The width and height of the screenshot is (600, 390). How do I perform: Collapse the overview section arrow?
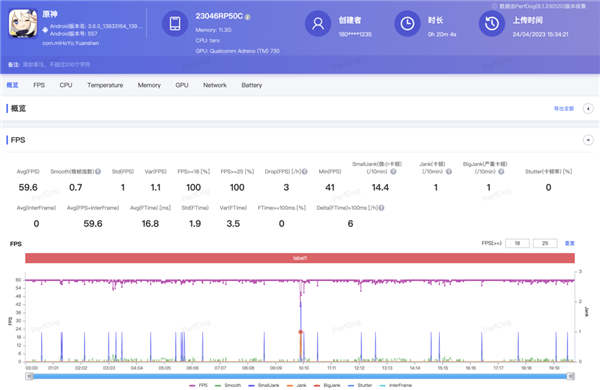click(588, 109)
